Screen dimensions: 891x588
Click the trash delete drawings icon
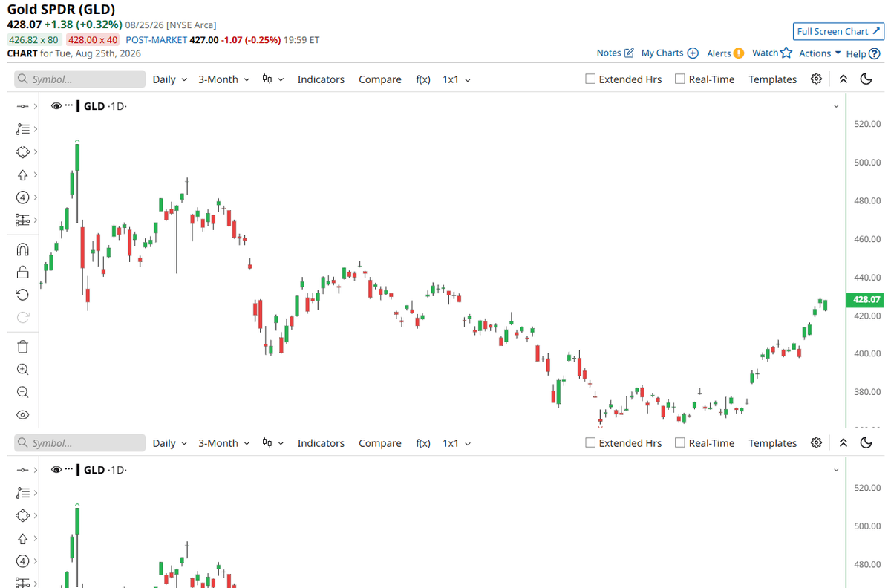[22, 347]
